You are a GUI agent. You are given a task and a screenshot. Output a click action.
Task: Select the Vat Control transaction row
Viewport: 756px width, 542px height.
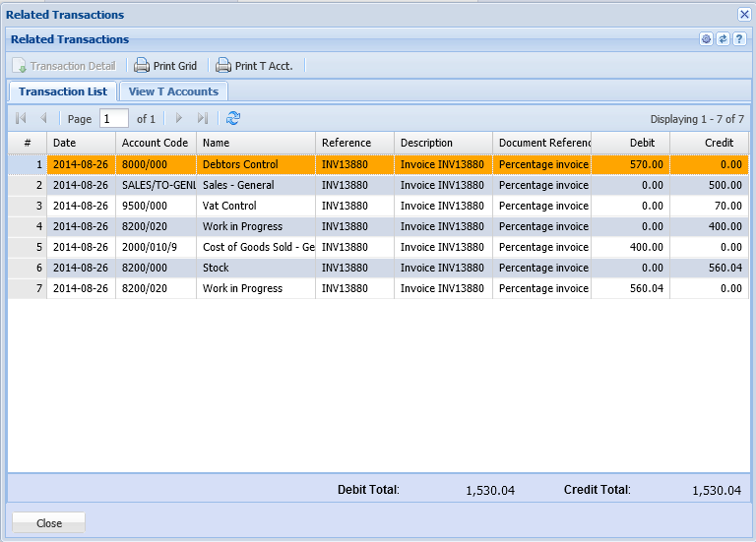tap(228, 206)
